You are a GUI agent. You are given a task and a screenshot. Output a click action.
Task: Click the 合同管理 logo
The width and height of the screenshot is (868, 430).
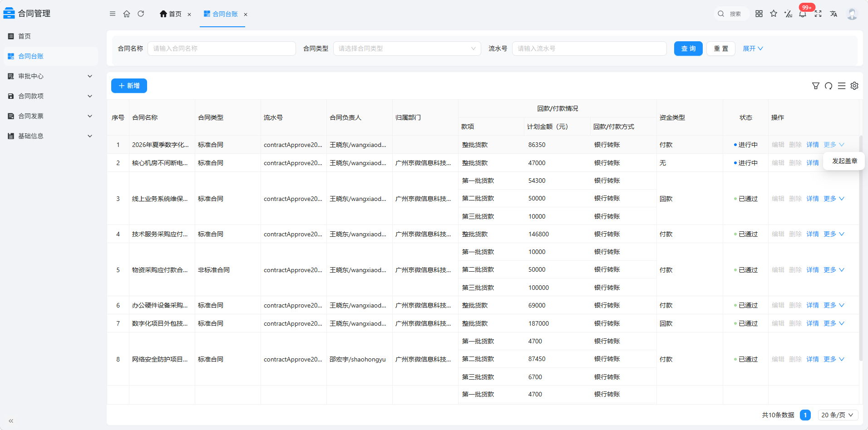pos(27,14)
